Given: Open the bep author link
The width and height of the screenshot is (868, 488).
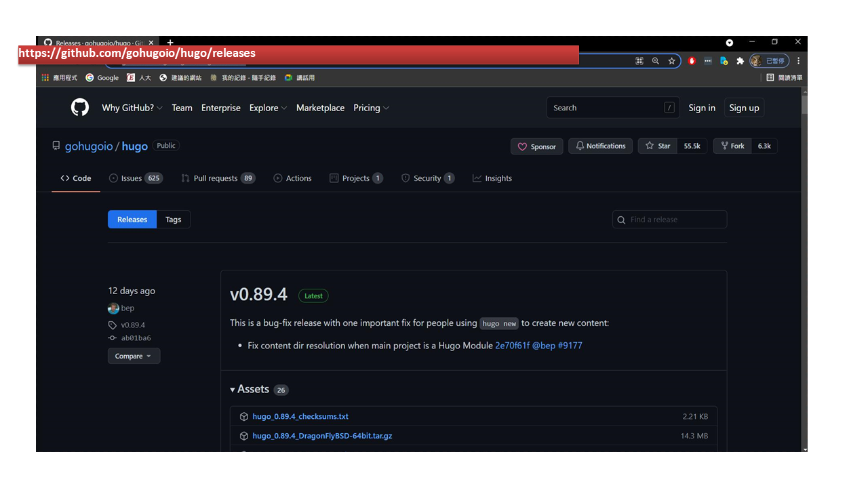Looking at the screenshot, I should 127,308.
